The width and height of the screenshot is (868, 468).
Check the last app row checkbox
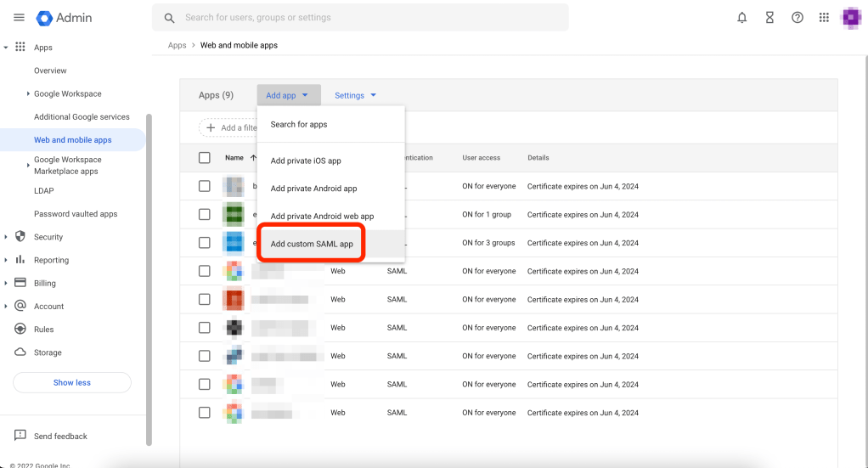point(204,413)
